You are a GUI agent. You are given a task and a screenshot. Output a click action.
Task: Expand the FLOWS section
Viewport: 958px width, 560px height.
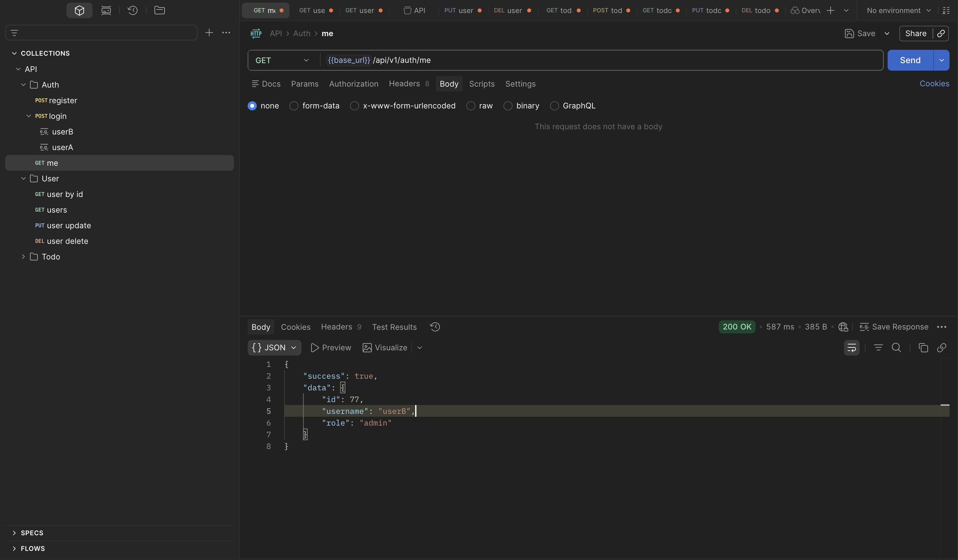pyautogui.click(x=14, y=549)
